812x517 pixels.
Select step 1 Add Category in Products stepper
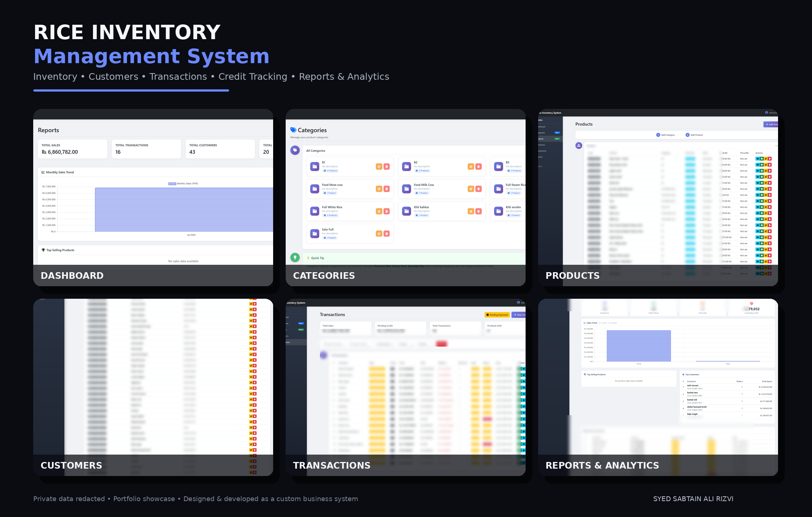pos(665,135)
